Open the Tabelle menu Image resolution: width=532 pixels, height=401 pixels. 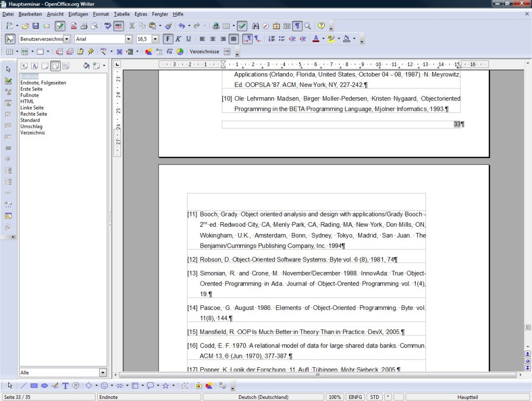[x=122, y=14]
